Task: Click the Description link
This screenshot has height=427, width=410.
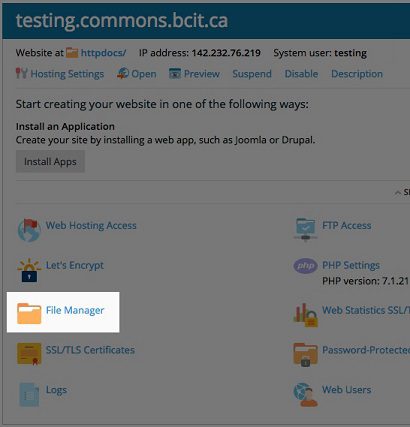Action: pyautogui.click(x=357, y=74)
